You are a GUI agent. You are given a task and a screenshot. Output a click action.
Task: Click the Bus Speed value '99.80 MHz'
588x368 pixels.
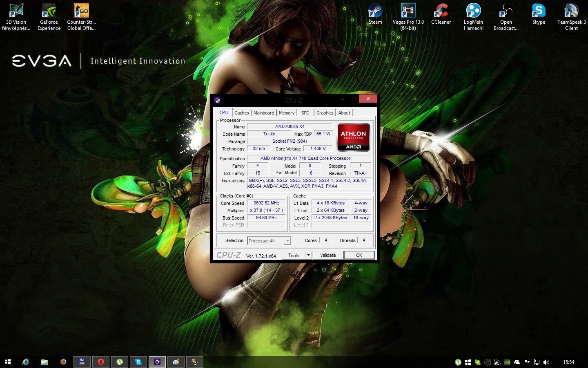coord(266,218)
